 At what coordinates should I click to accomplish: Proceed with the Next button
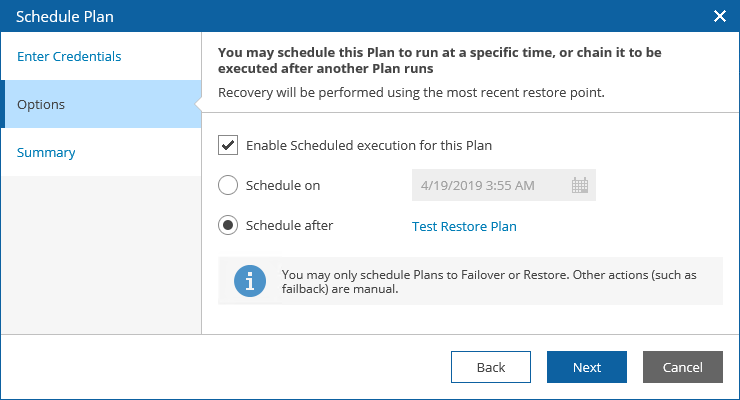587,367
